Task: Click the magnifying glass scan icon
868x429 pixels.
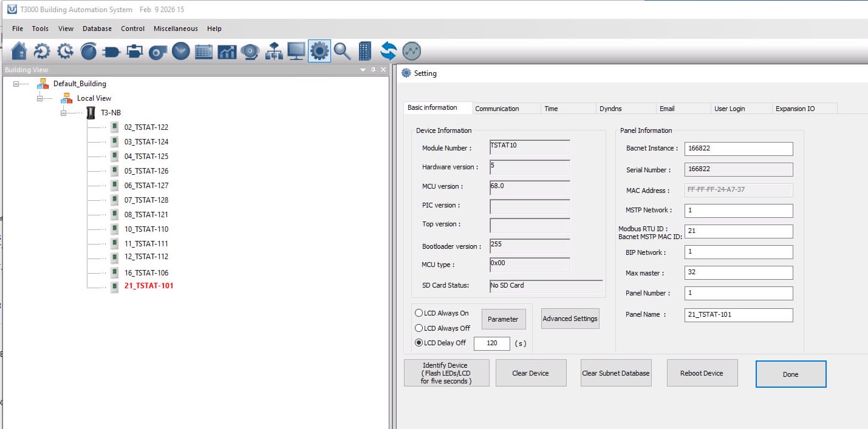Action: pyautogui.click(x=342, y=52)
